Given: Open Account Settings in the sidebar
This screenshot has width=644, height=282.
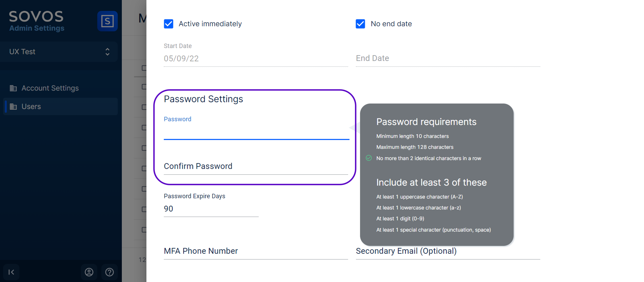Looking at the screenshot, I should [x=50, y=88].
